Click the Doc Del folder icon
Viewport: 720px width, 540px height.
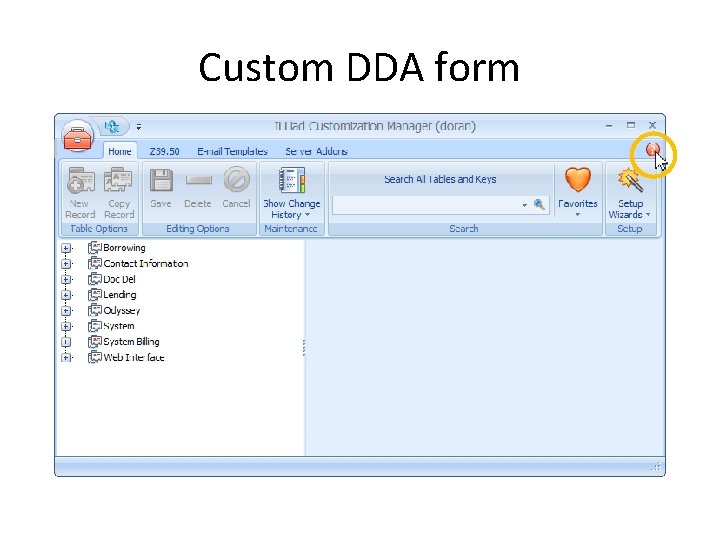(95, 279)
